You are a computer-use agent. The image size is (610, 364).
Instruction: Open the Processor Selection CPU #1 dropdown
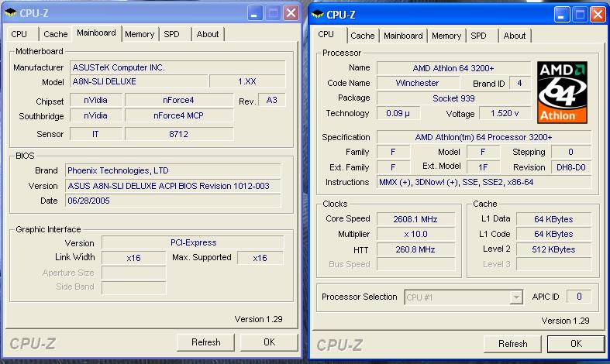point(464,297)
